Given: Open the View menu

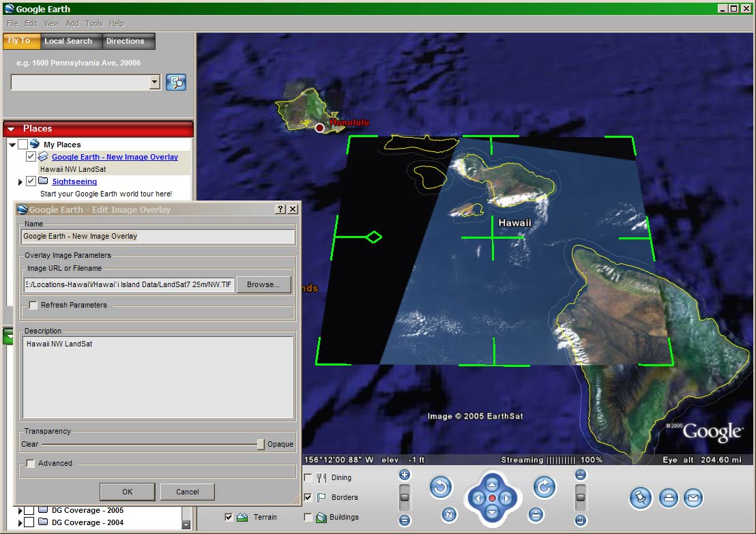Looking at the screenshot, I should [51, 23].
